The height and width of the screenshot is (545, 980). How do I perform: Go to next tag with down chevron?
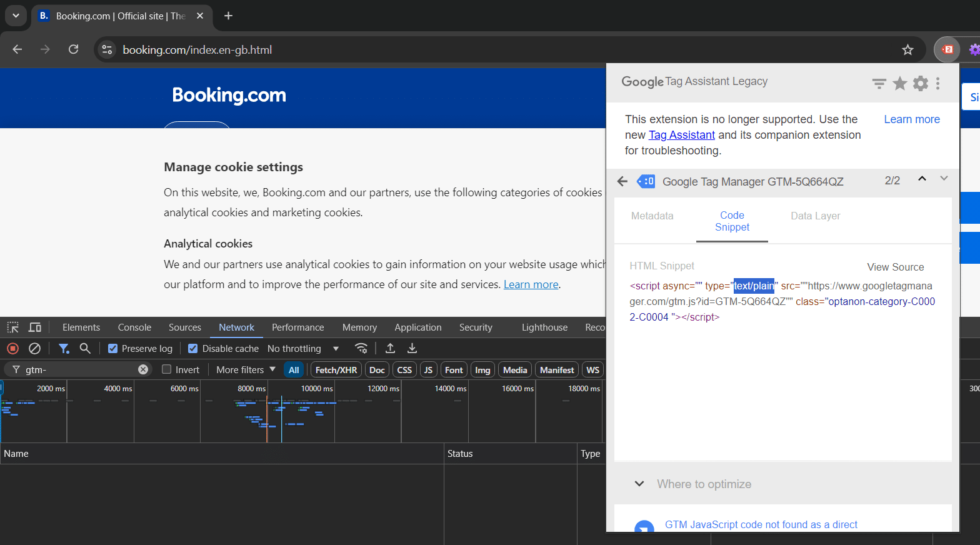(x=944, y=179)
